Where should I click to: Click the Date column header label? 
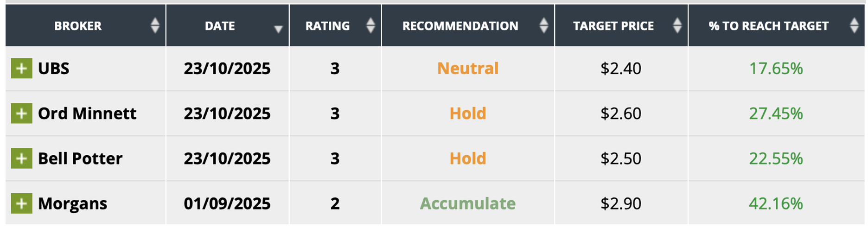220,26
